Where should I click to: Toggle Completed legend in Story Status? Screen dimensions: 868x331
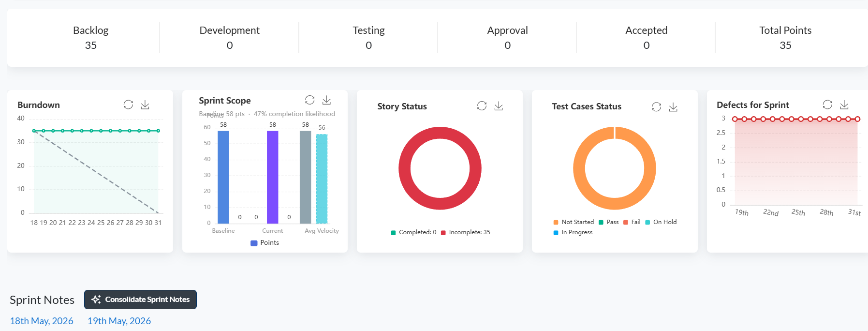pos(413,232)
